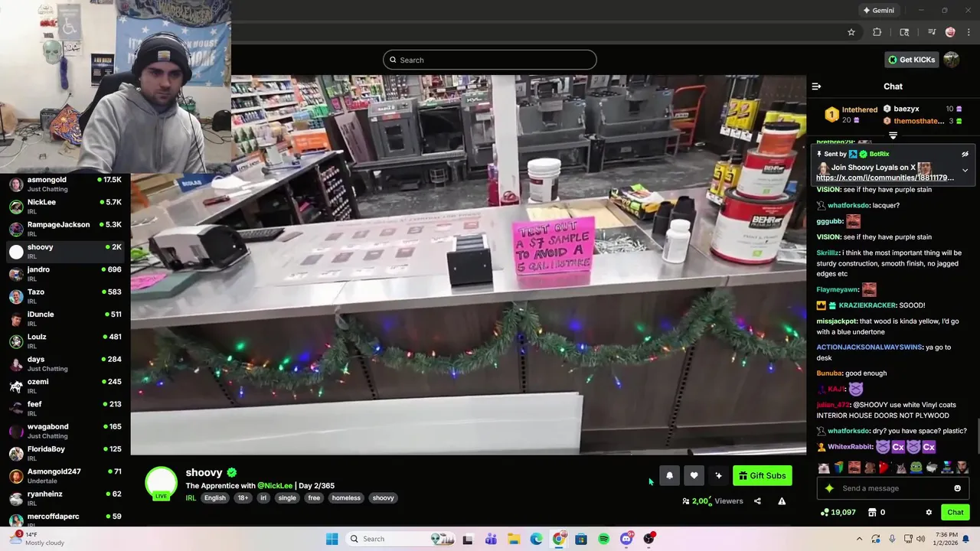Open the IRL category link under the title
980x551 pixels.
point(191,497)
